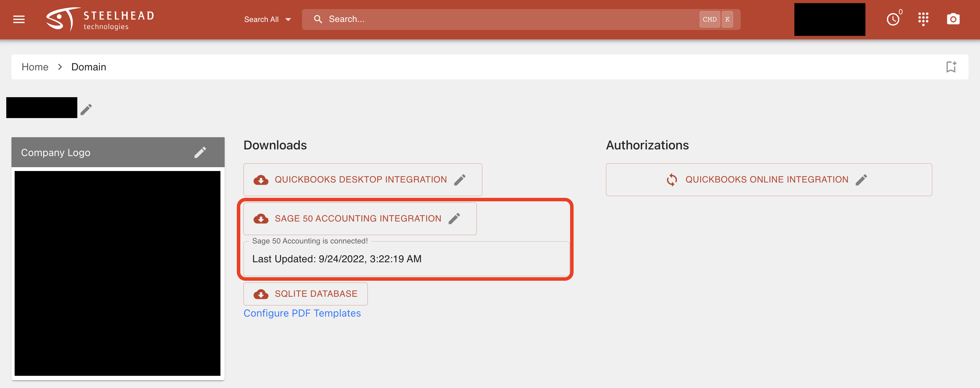Click the QuickBooks Desktop Integration download icon
This screenshot has width=980, height=388.
click(260, 180)
